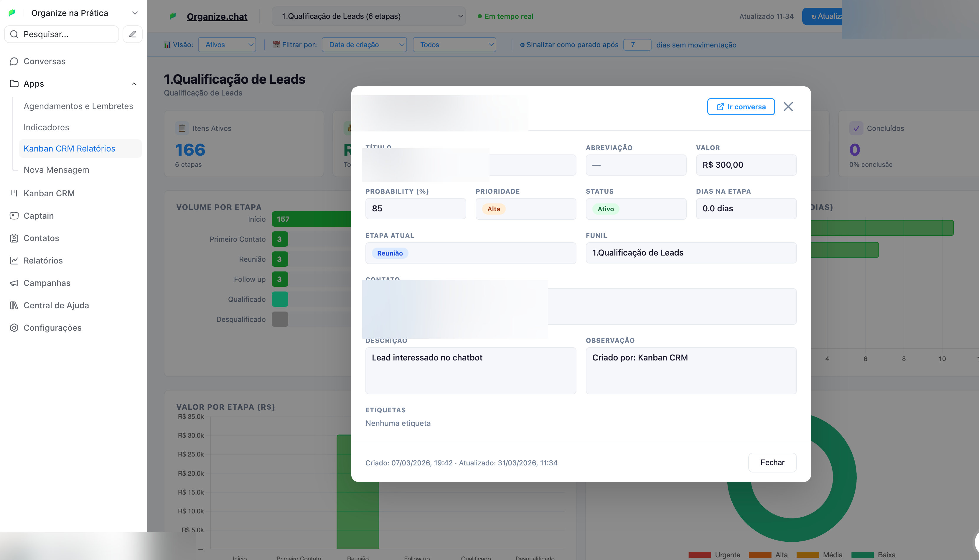The width and height of the screenshot is (979, 560).
Task: Click the Reunião column in Valor por Etapa chart
Action: 357,515
